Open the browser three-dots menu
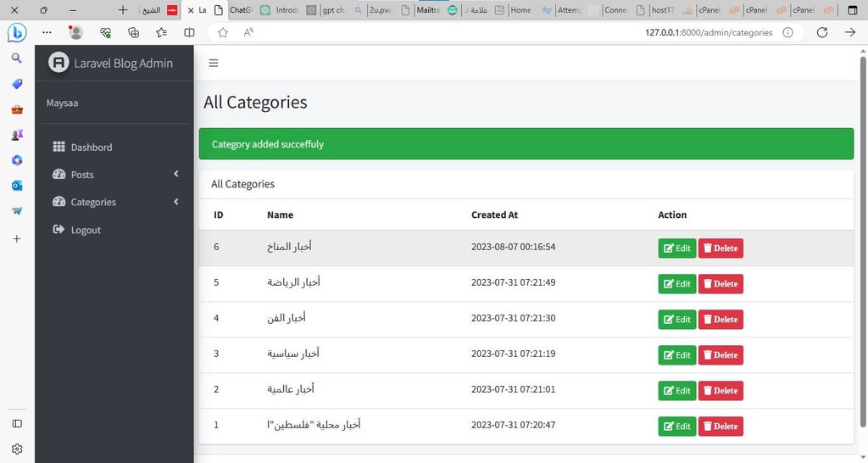The width and height of the screenshot is (868, 463). [47, 33]
